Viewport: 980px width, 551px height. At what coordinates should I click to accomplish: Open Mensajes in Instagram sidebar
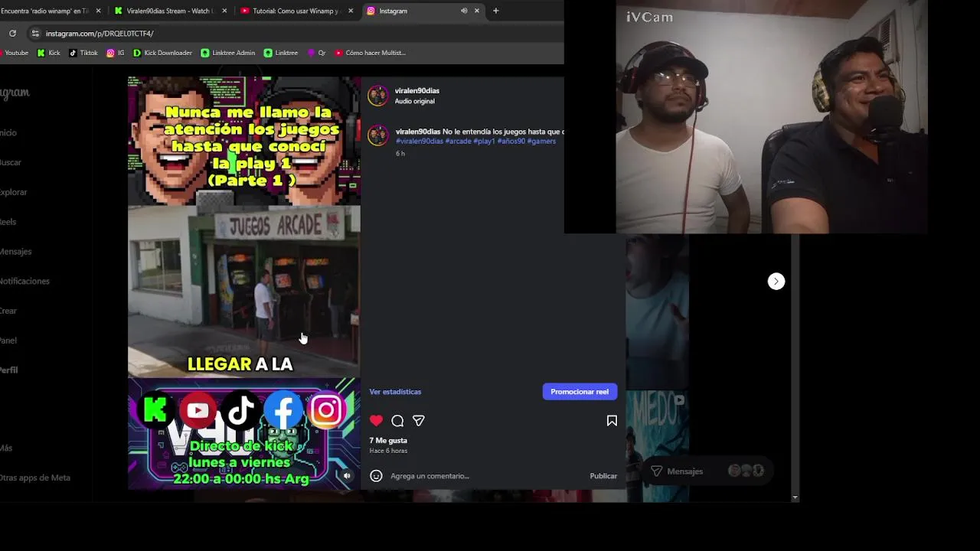pyautogui.click(x=15, y=252)
